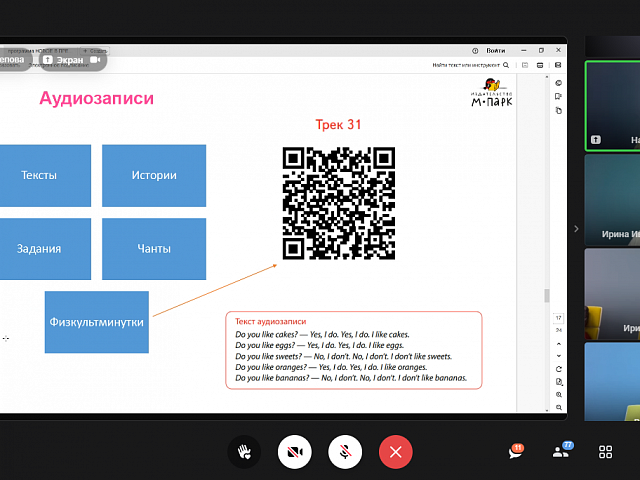
Task: Click the Чанты slide block
Action: click(x=154, y=249)
